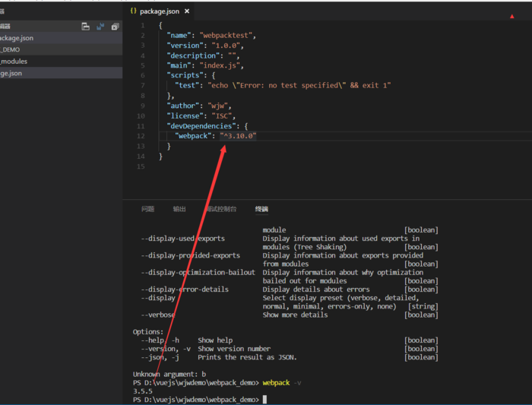
Task: Collapse the _DEMO workspace folder section
Action: (x=61, y=49)
